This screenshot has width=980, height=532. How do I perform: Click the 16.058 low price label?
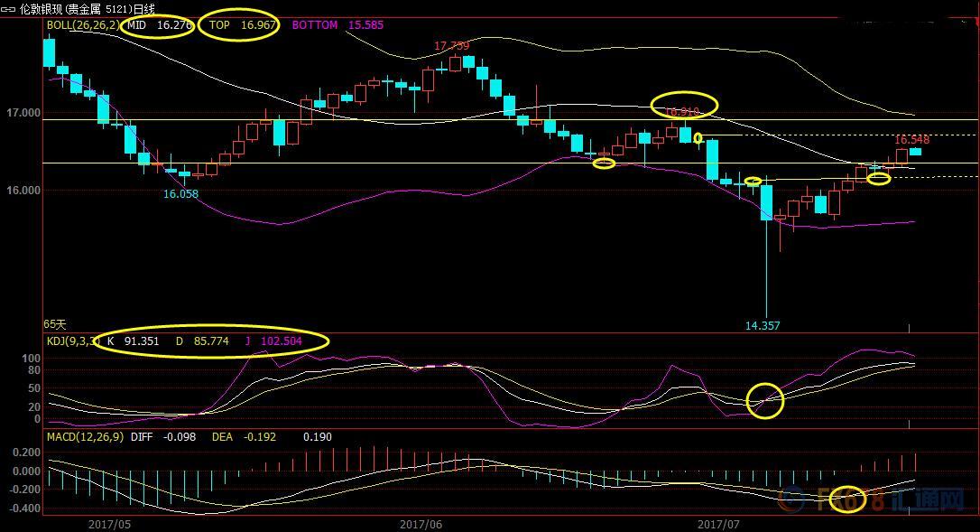[180, 194]
